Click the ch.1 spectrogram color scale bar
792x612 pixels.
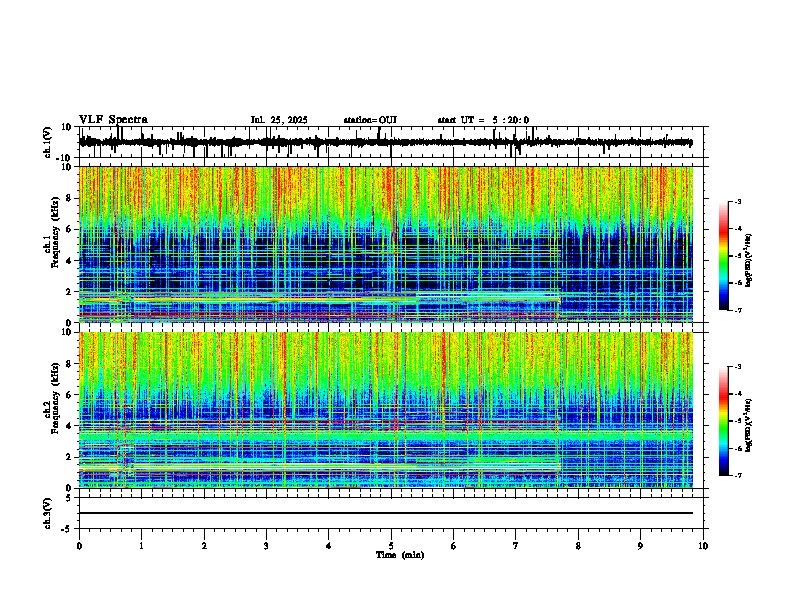pyautogui.click(x=724, y=256)
